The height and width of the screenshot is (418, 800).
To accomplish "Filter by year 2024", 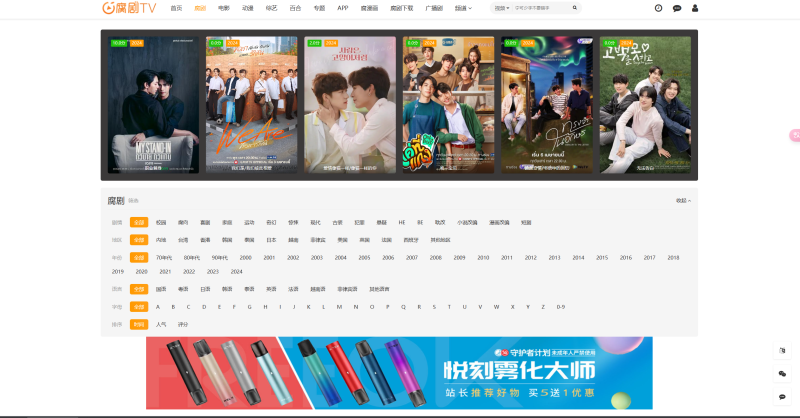I will tap(237, 272).
